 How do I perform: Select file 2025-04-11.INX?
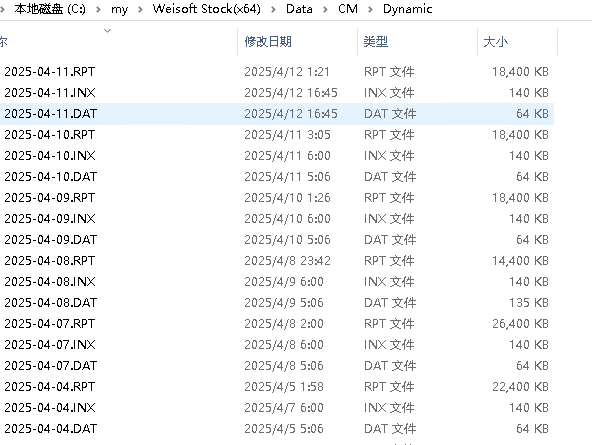50,92
